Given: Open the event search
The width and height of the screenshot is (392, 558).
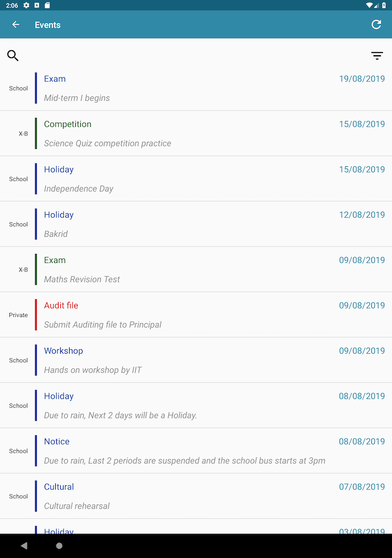Looking at the screenshot, I should click(13, 55).
